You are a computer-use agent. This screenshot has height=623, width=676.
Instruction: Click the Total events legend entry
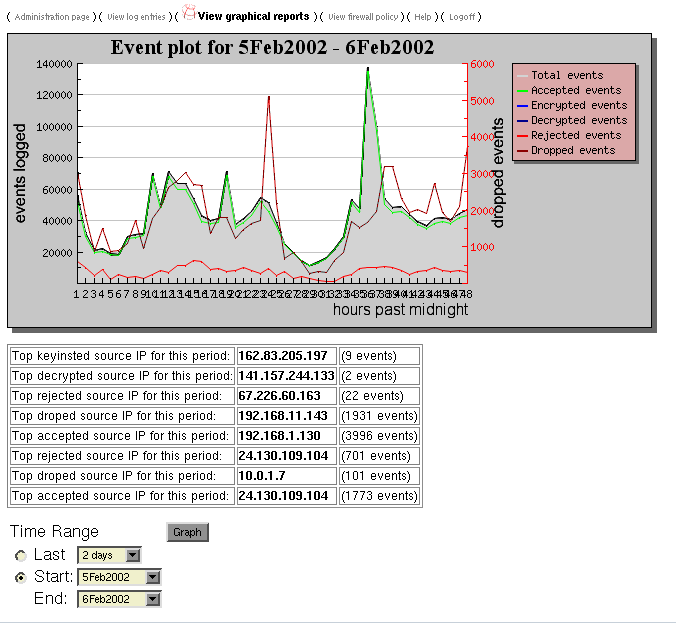pos(567,75)
